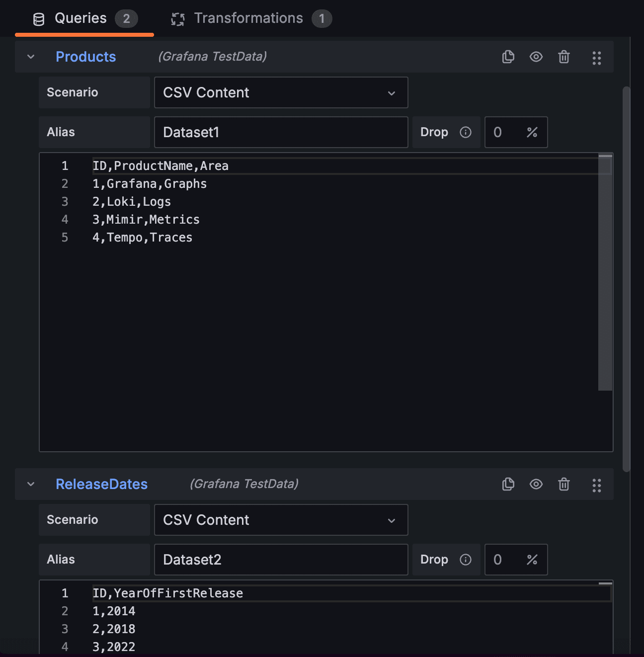This screenshot has height=657, width=644.
Task: Click the Dataset1 alias field
Action: [281, 132]
